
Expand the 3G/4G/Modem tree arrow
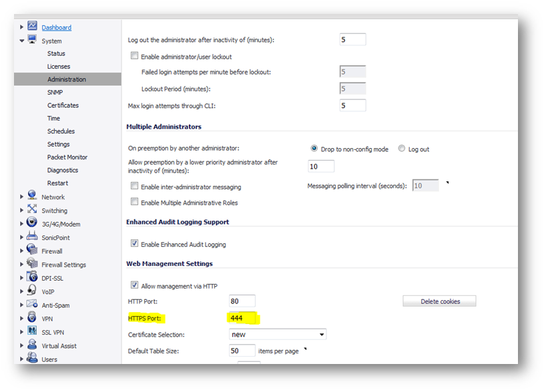click(21, 224)
